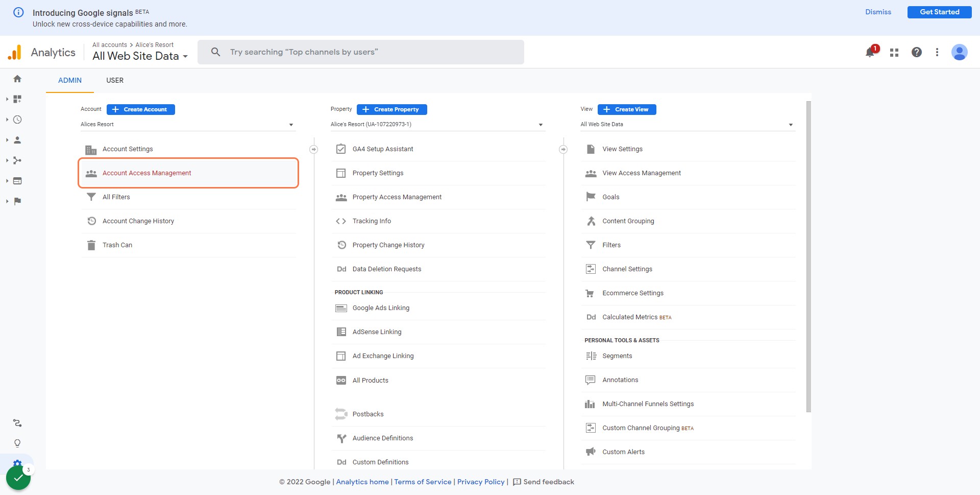Expand the Realtime sidebar arrow
Screen dimensions: 980x495
point(7,120)
